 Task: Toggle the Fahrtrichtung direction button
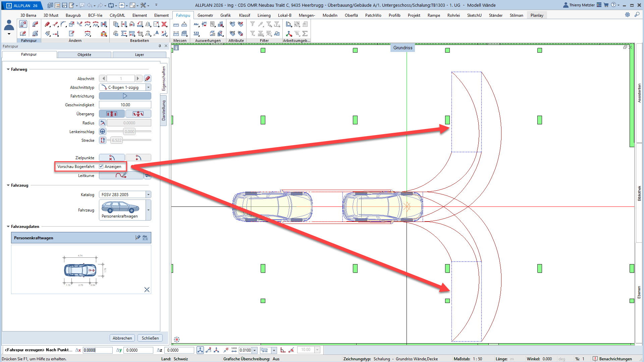pos(125,96)
